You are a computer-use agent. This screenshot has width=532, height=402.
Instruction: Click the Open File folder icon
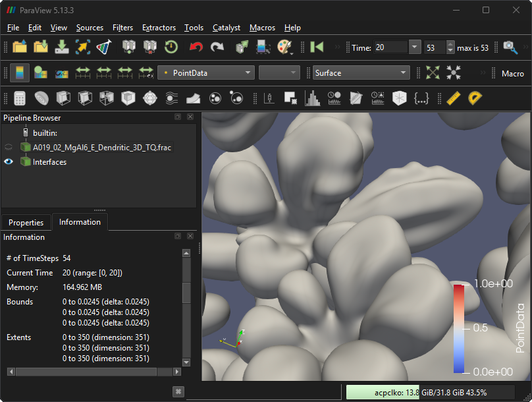coord(20,47)
